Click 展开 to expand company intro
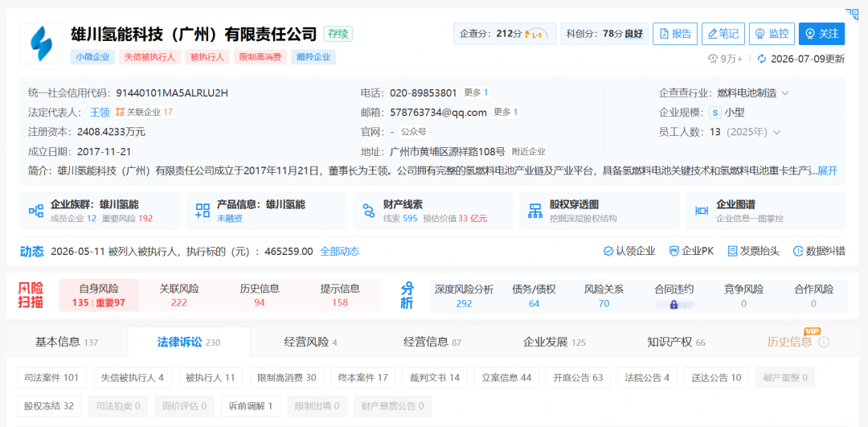868x427 pixels. click(x=828, y=170)
